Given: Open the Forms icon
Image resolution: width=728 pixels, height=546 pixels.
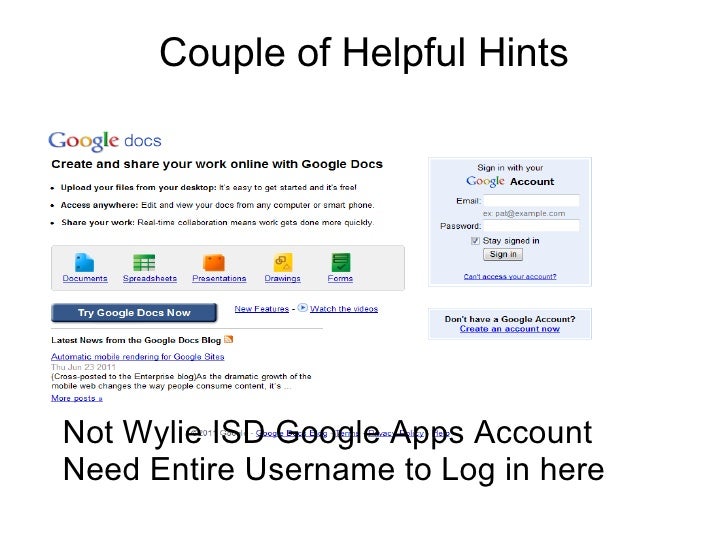Looking at the screenshot, I should pos(341,263).
